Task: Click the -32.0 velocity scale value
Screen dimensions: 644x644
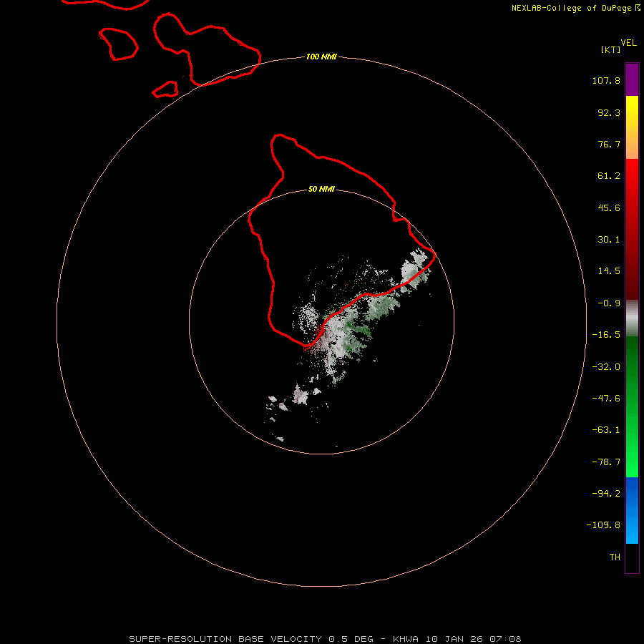Action: pyautogui.click(x=606, y=367)
